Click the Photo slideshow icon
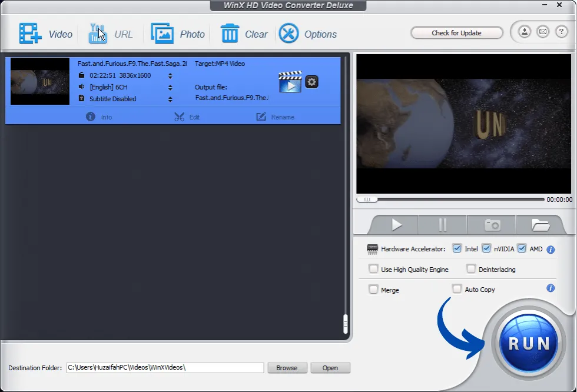This screenshot has width=577, height=392. [x=162, y=34]
